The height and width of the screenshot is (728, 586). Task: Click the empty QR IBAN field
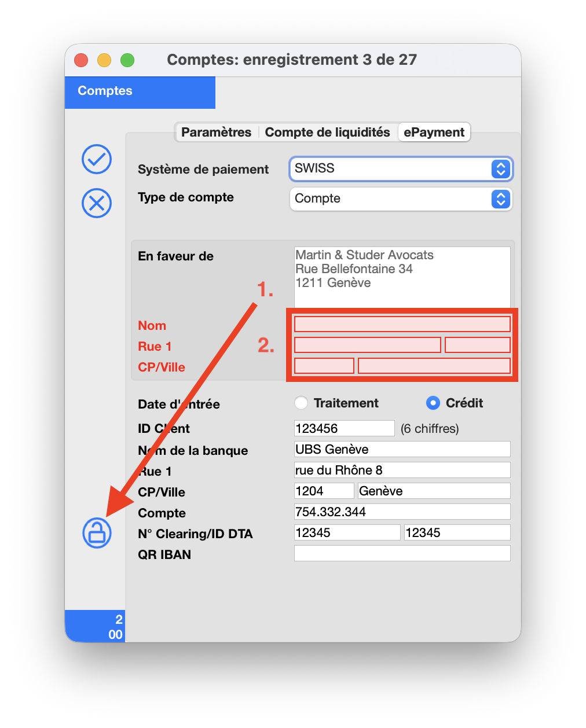click(x=402, y=553)
